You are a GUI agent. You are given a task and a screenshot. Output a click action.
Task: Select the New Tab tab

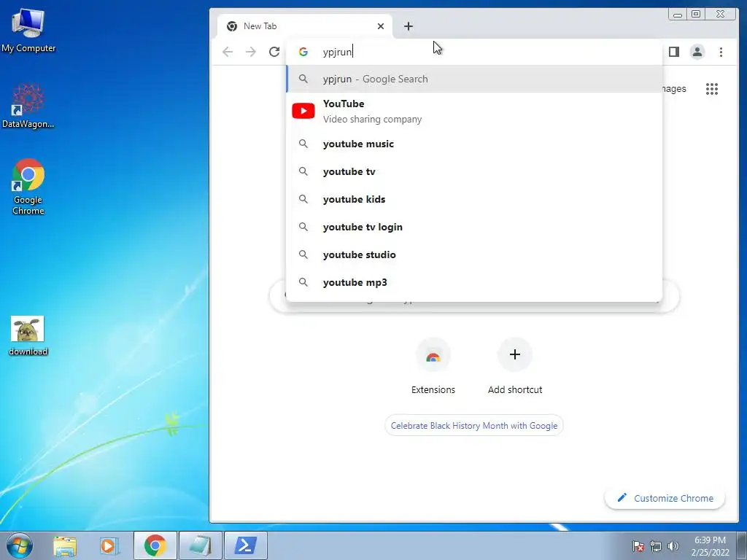tap(305, 26)
